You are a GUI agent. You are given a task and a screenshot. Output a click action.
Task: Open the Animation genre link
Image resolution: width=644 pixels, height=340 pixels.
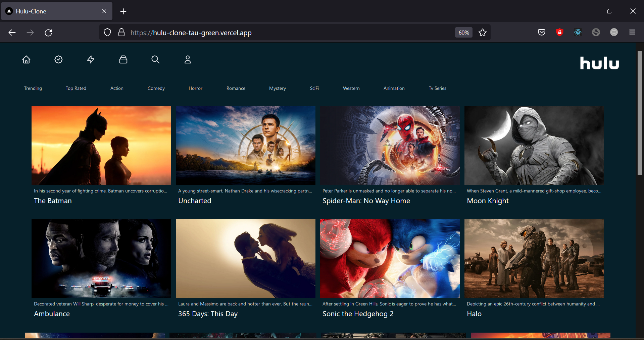pos(394,88)
